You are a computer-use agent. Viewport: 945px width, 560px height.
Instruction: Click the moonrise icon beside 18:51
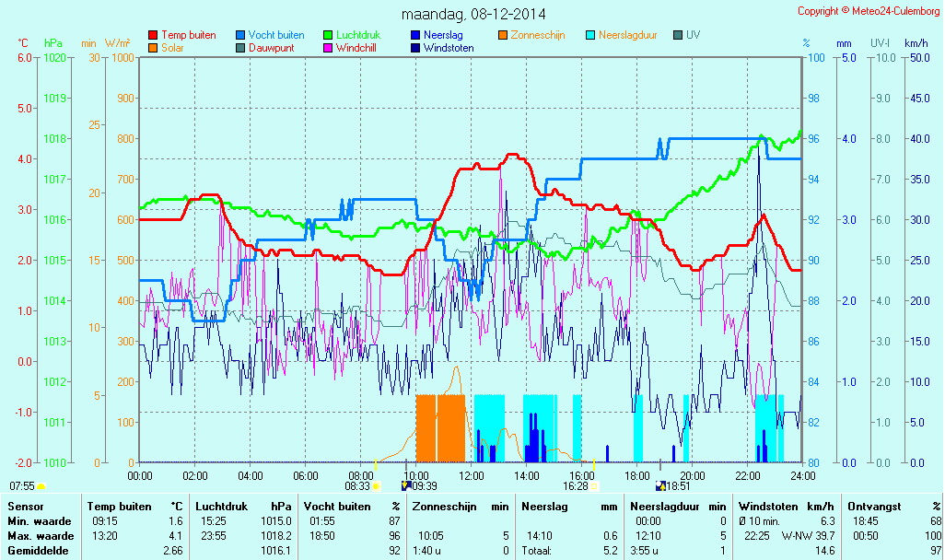click(x=659, y=485)
